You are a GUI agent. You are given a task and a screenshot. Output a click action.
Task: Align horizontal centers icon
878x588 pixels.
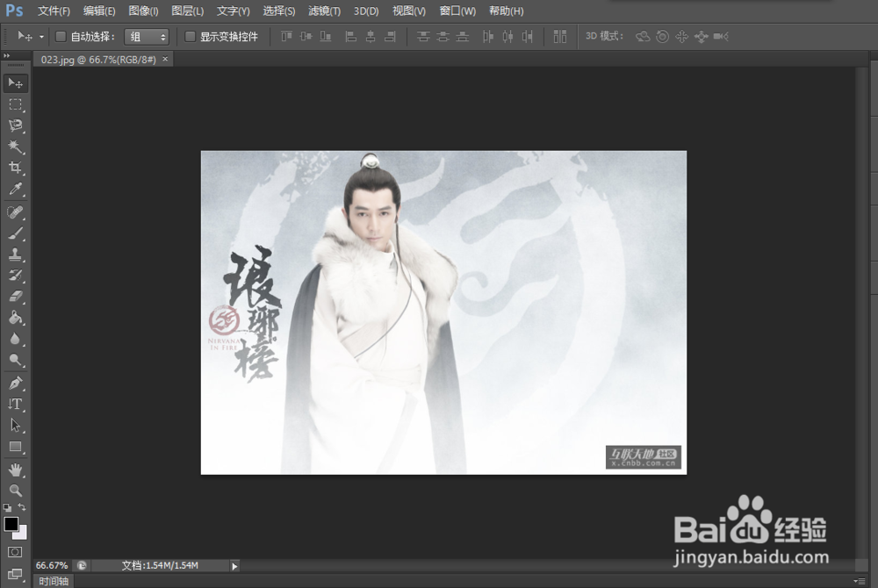click(371, 37)
